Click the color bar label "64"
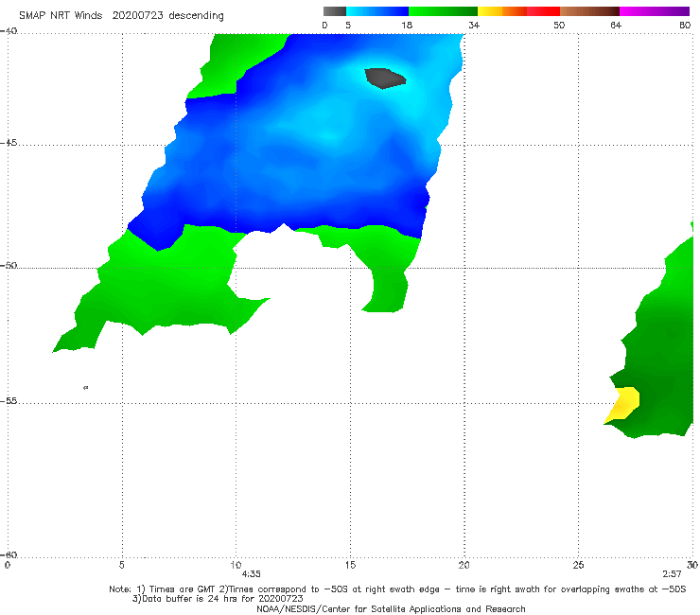The width and height of the screenshot is (700, 615). pyautogui.click(x=616, y=26)
